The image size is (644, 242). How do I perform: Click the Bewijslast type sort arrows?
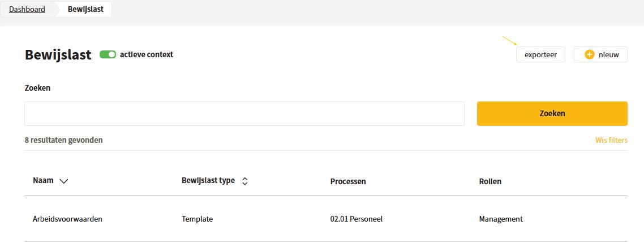[x=245, y=181]
